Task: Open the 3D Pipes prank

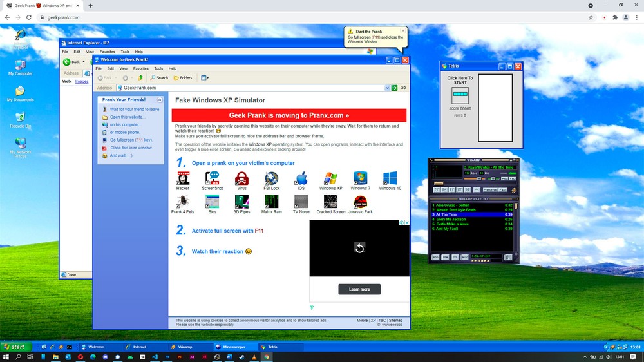Action: coord(241,205)
